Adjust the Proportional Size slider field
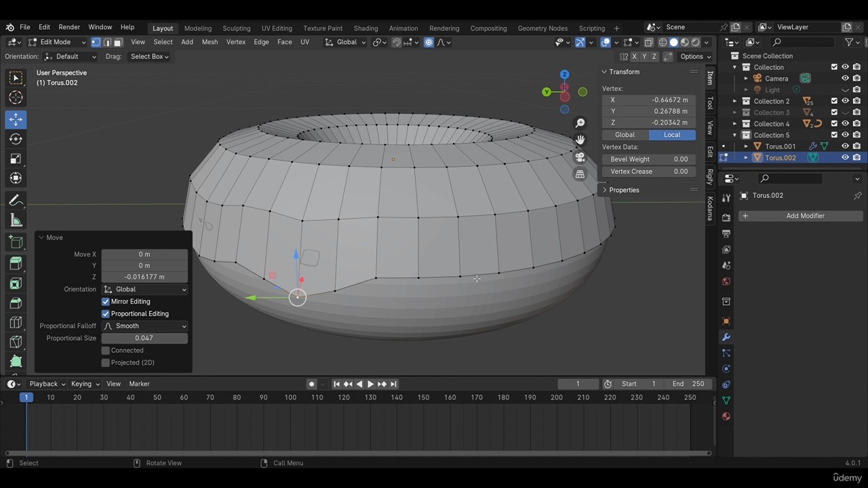Viewport: 868px width, 488px height. point(144,338)
